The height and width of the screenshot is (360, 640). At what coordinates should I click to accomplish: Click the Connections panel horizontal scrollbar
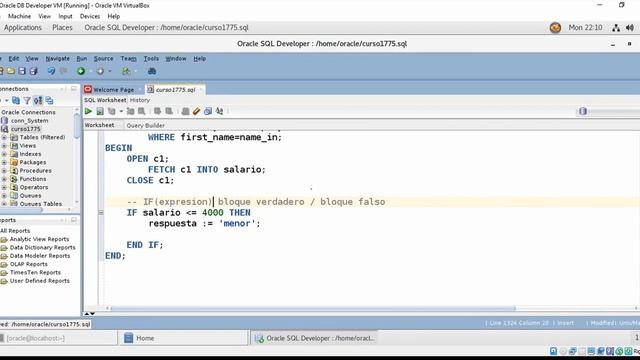(x=21, y=210)
